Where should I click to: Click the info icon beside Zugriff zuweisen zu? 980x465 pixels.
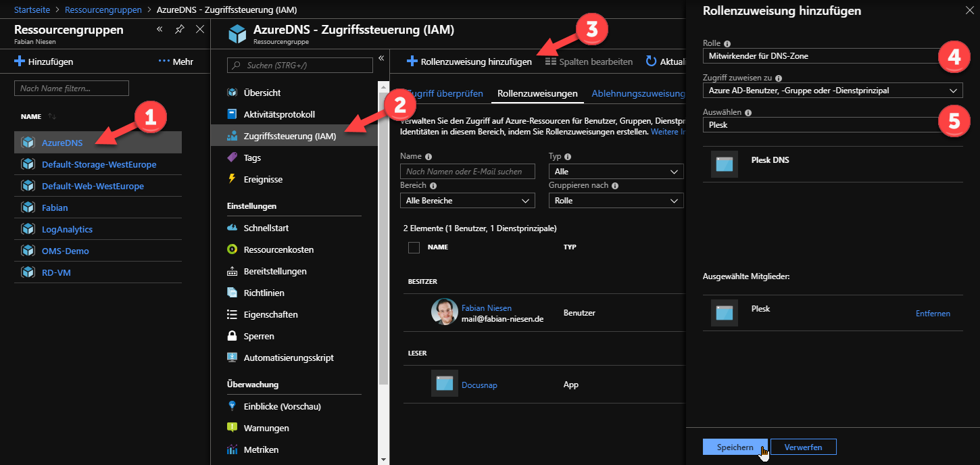[779, 78]
